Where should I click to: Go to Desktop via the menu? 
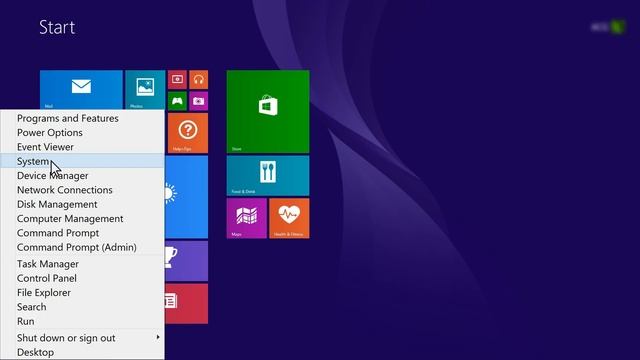[x=82, y=352]
